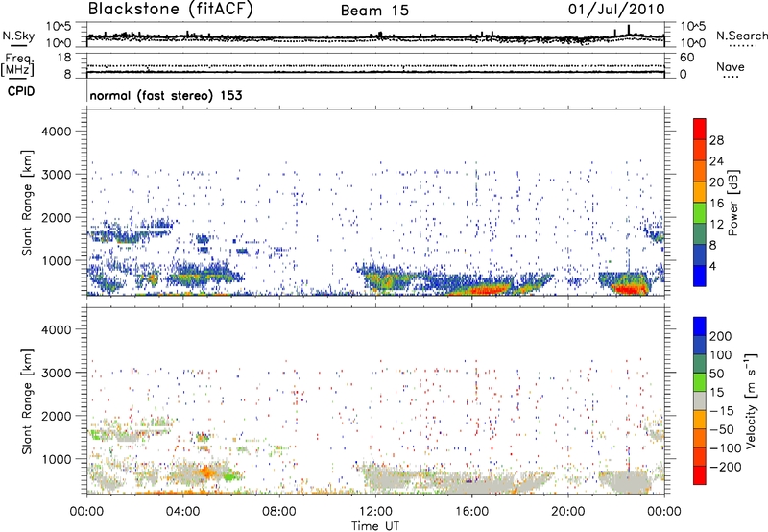Image resolution: width=768 pixels, height=532 pixels.
Task: Click the gray −15 to 15 Velocity colorbar segment
Action: [x=700, y=401]
